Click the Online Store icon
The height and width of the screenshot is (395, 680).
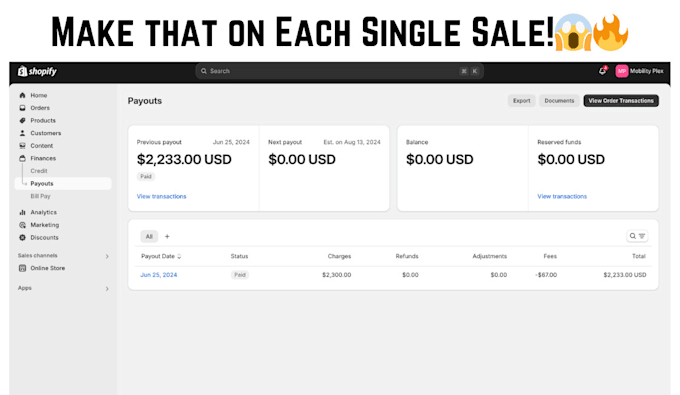click(23, 268)
